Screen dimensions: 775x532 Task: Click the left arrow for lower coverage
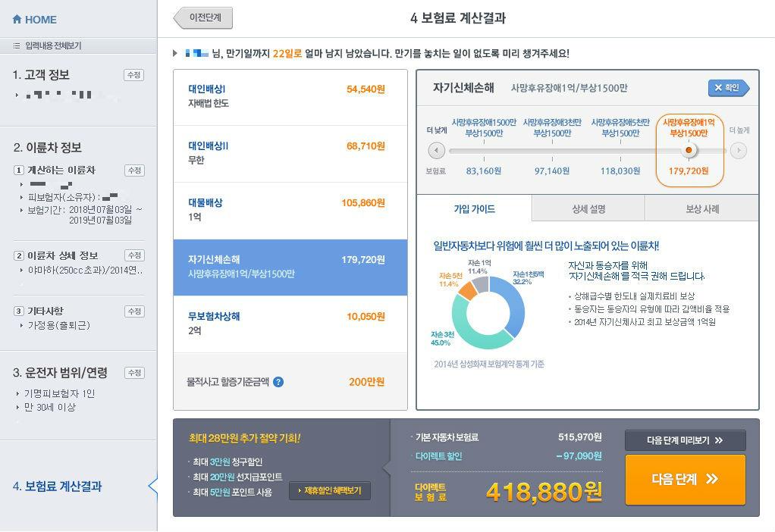coord(436,151)
